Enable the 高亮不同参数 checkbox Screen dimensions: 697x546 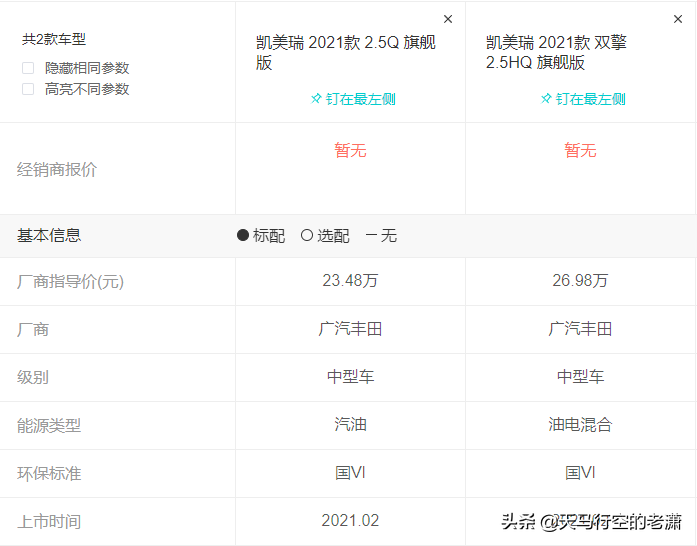click(x=28, y=89)
